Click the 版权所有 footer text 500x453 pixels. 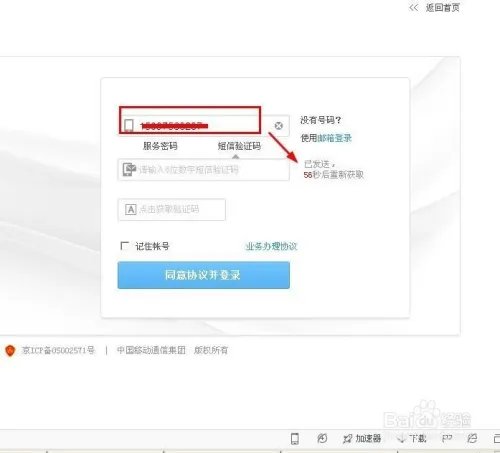pos(211,350)
